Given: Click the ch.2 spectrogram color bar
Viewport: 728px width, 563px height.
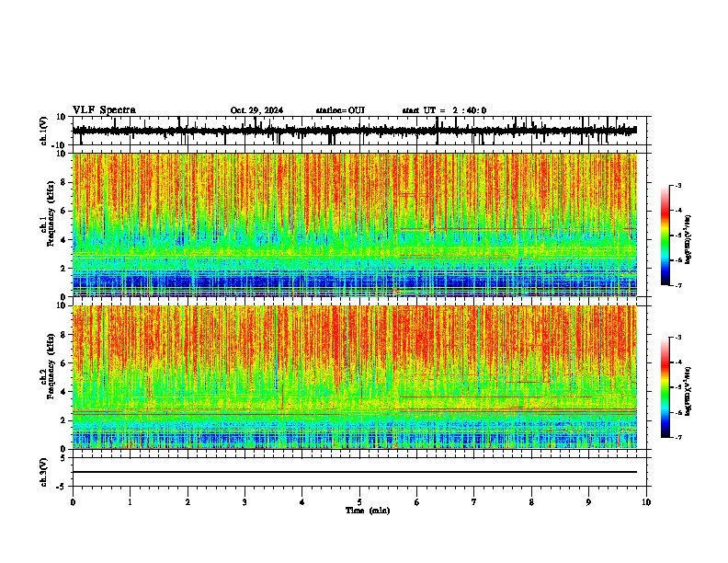Looking at the screenshot, I should (665, 387).
